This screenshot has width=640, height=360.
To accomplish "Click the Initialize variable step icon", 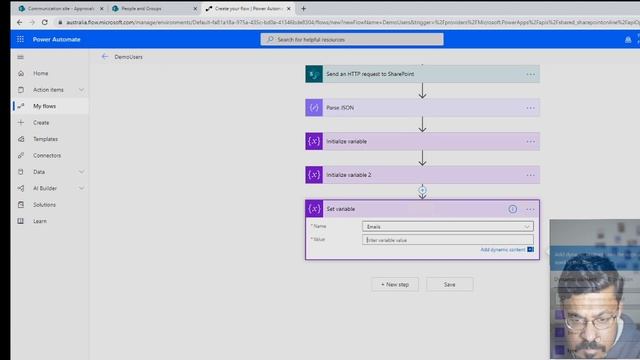I will click(x=314, y=141).
